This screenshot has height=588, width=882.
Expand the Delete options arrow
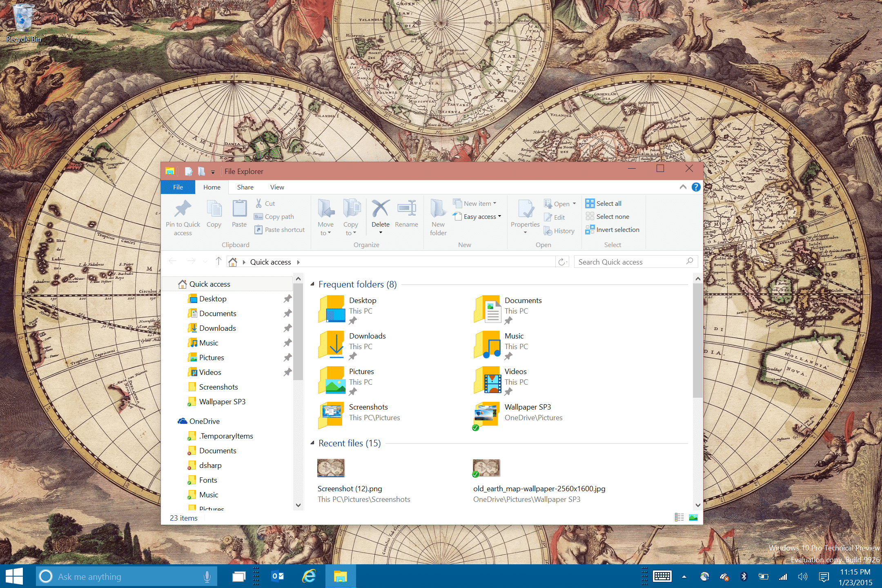[381, 233]
